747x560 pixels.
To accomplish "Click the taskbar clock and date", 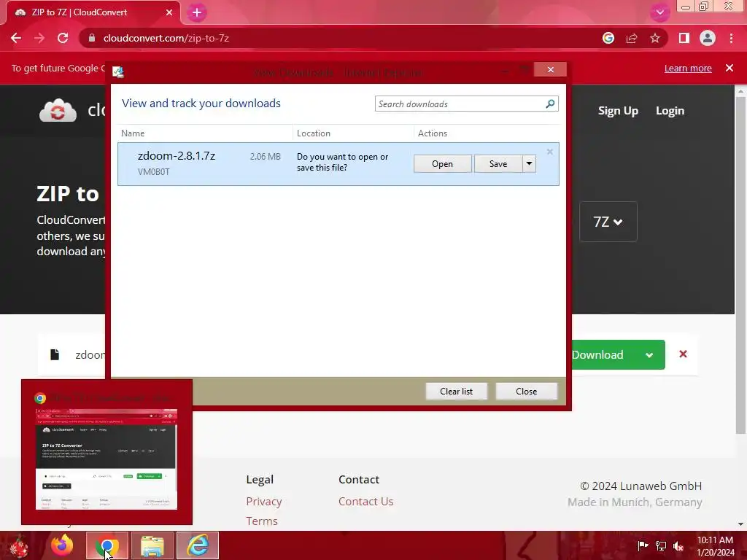I will point(716,546).
